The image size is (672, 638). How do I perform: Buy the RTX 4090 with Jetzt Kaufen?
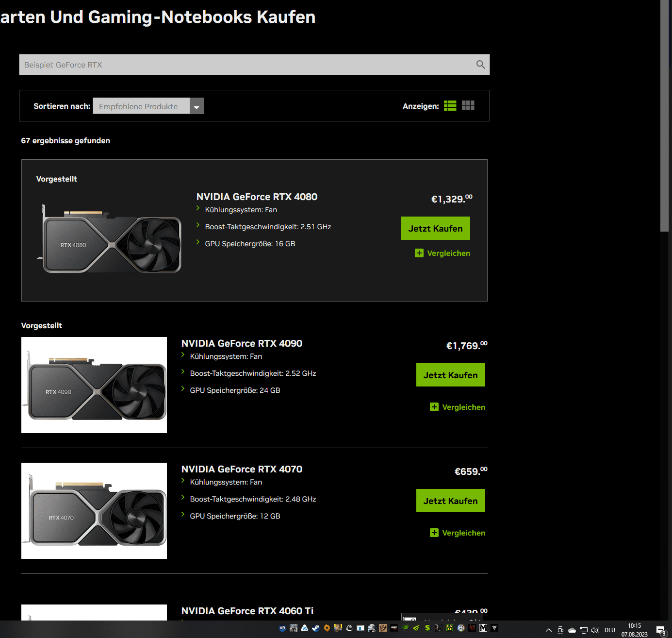pyautogui.click(x=451, y=375)
